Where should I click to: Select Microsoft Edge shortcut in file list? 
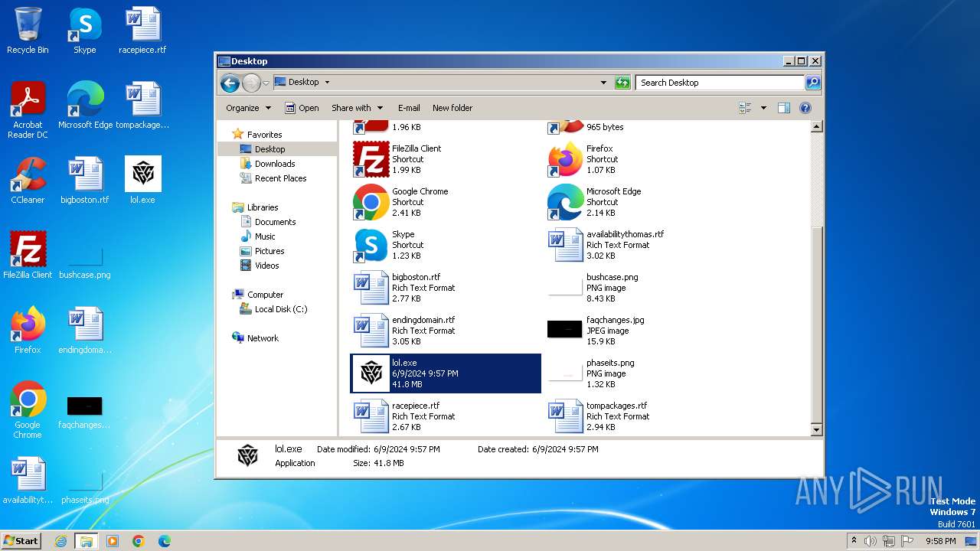pos(640,202)
